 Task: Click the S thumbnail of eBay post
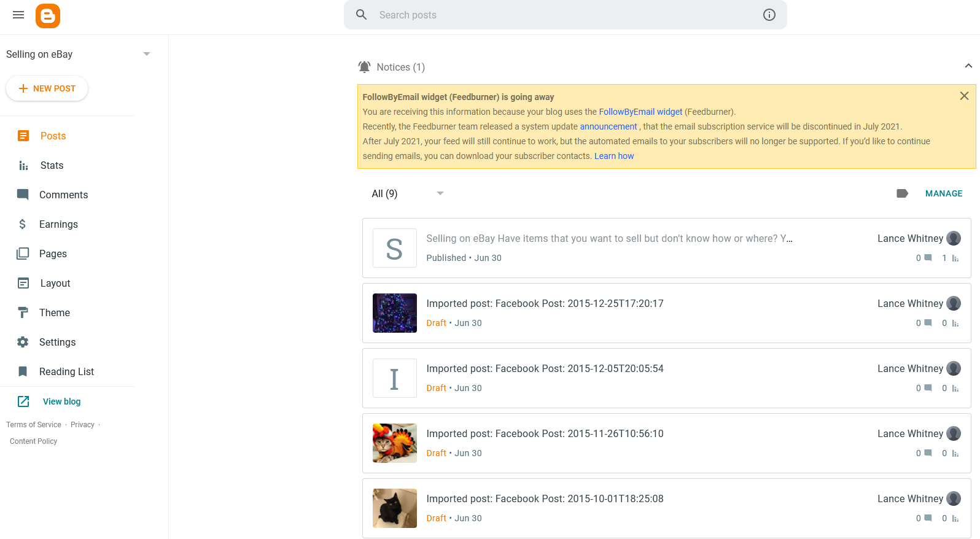(395, 248)
